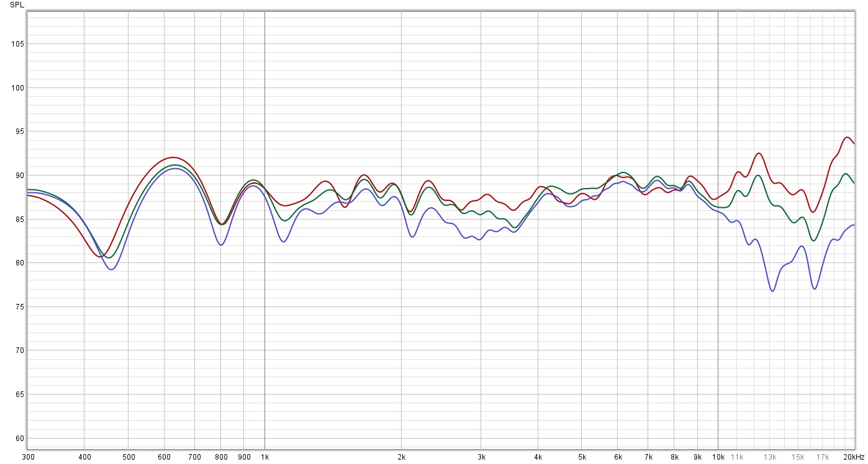Viewport: 868px width, 464px height.
Task: Click the red curve's highest peak near 20kHz
Action: coord(848,137)
